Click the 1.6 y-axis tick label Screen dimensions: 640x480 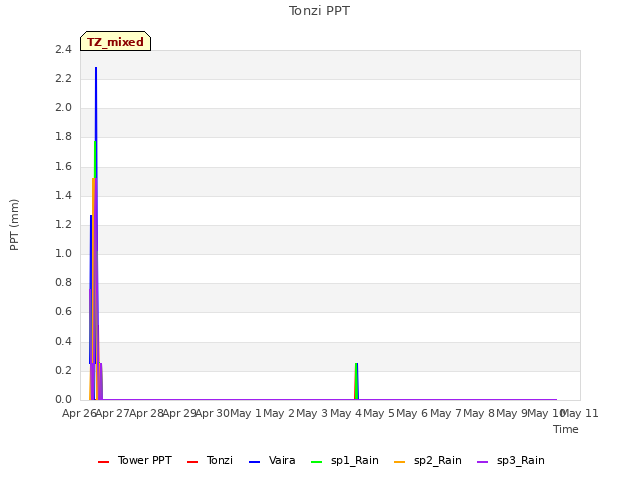point(63,166)
